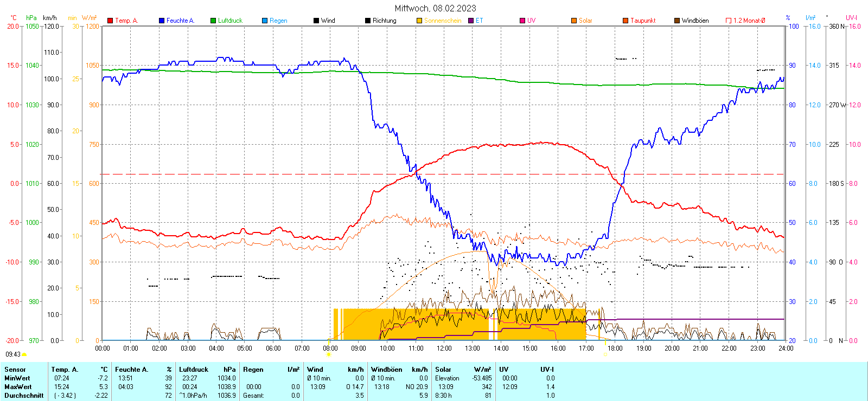The height and width of the screenshot is (401, 868).
Task: Click the Solar column header in table
Action: (x=443, y=370)
